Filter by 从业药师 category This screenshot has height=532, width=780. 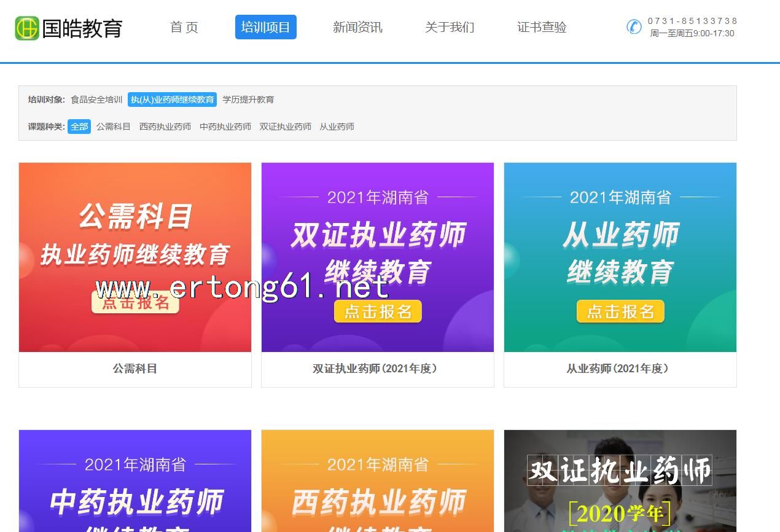tap(337, 127)
